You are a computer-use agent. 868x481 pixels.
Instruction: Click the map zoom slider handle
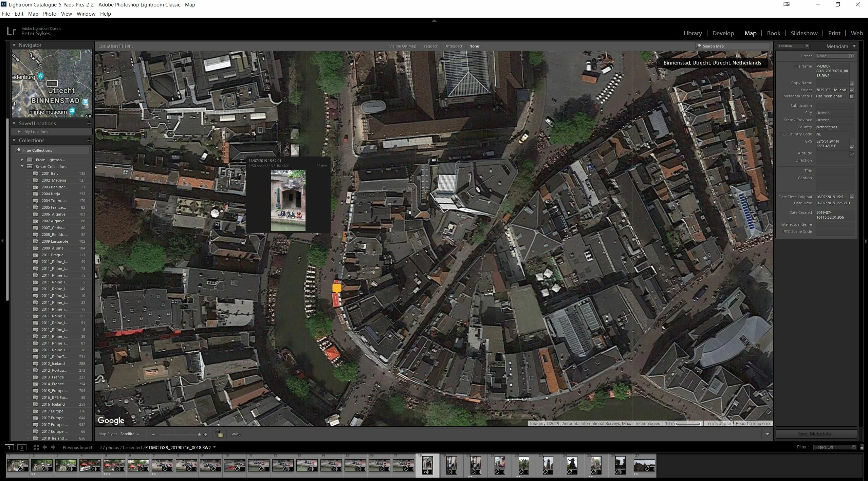click(x=199, y=434)
